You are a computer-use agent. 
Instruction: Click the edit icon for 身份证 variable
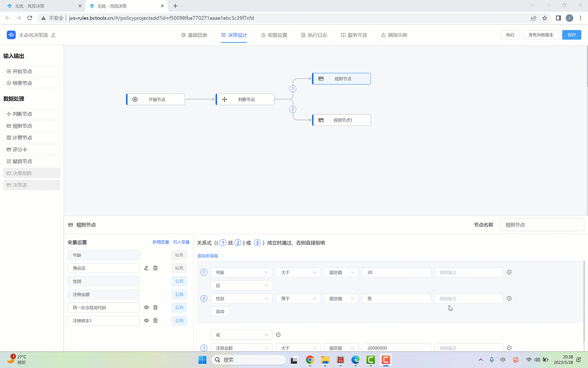pyautogui.click(x=146, y=268)
